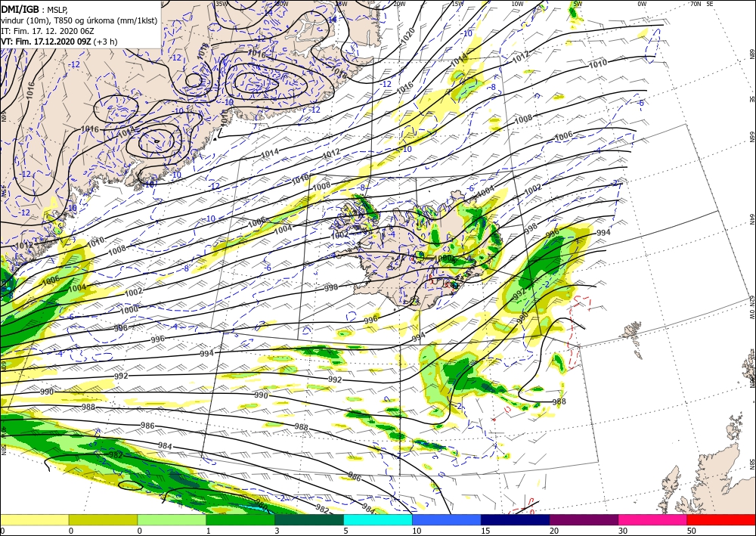Viewport: 756px width, 536px height.
Task: Click the 5W longitude label at the top
Action: (x=578, y=4)
